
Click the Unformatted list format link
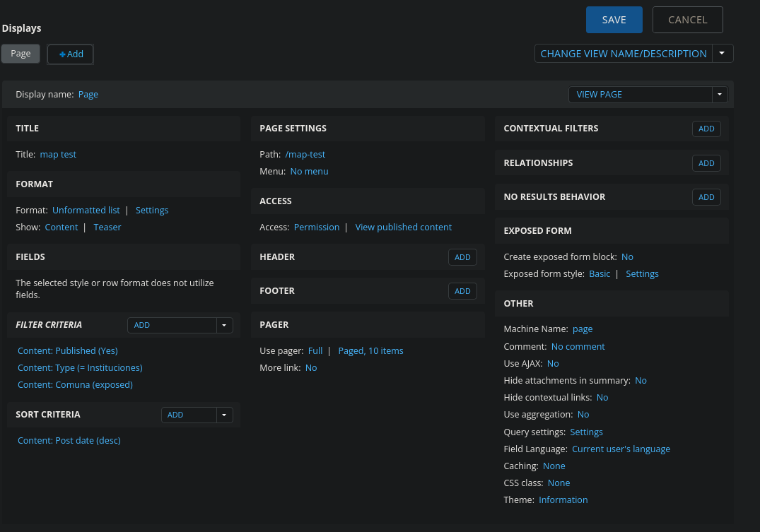pyautogui.click(x=86, y=211)
